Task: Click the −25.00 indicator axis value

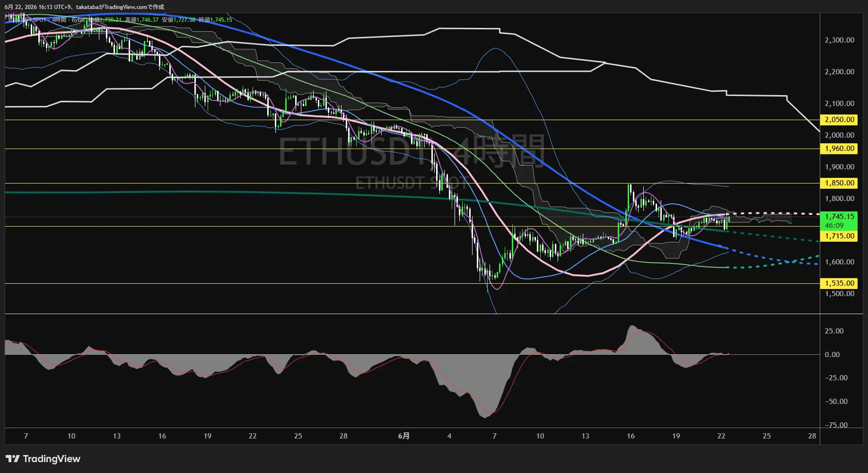Action: pyautogui.click(x=836, y=378)
